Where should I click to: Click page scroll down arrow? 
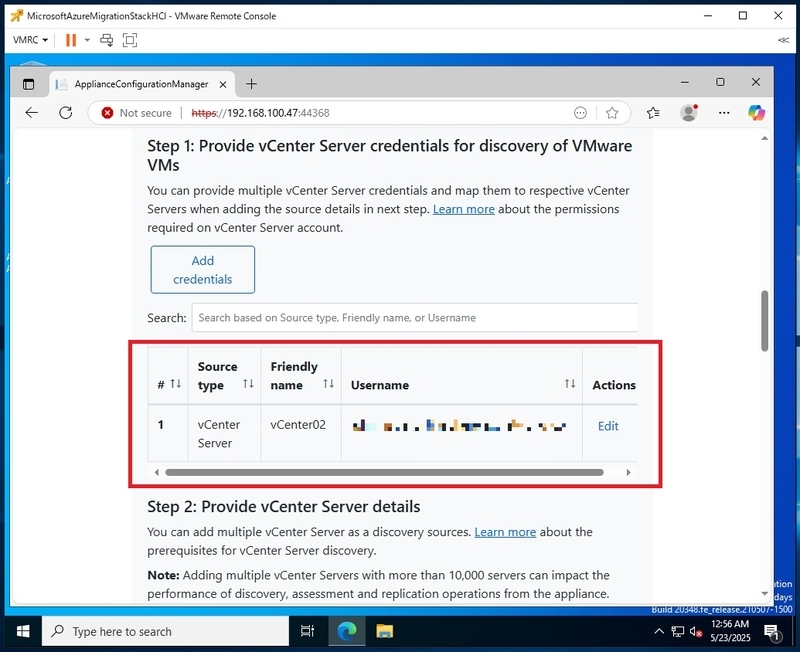[x=764, y=593]
